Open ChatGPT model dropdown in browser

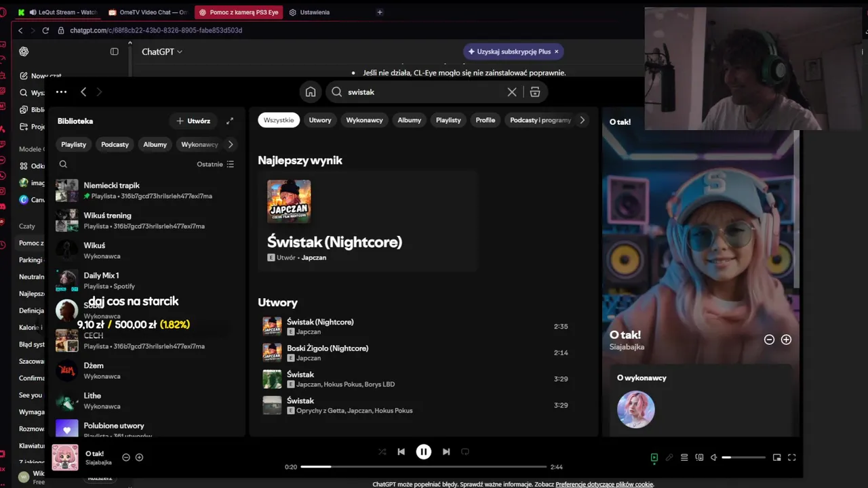coord(162,52)
